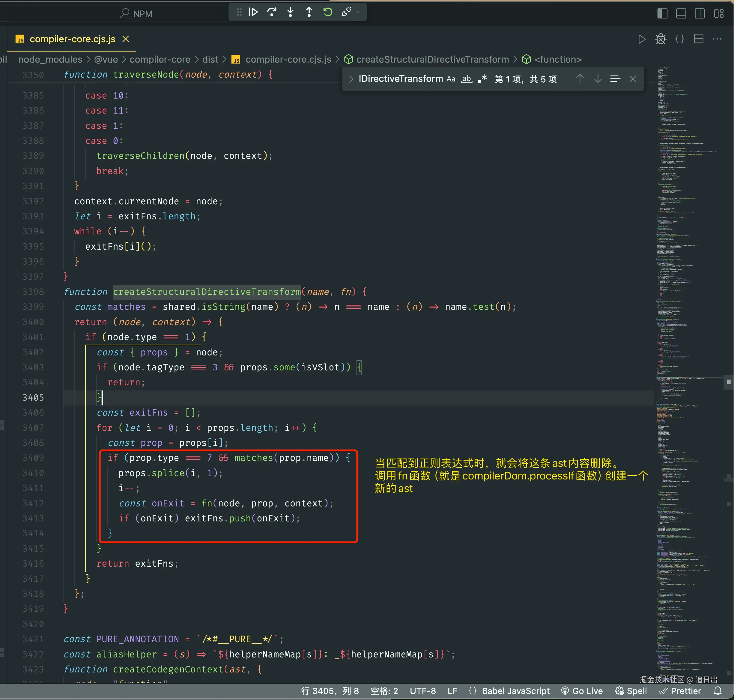Restart the debug session
734x700 pixels.
pos(328,12)
